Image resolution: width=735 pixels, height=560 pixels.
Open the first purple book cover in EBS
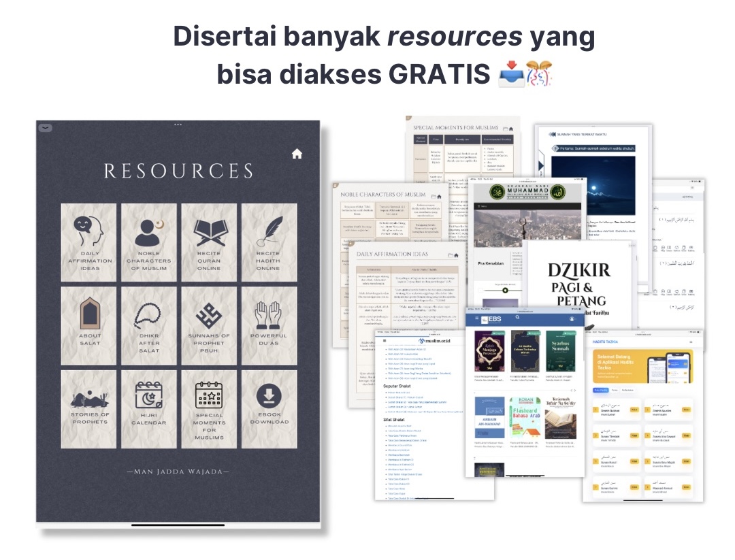coord(489,351)
